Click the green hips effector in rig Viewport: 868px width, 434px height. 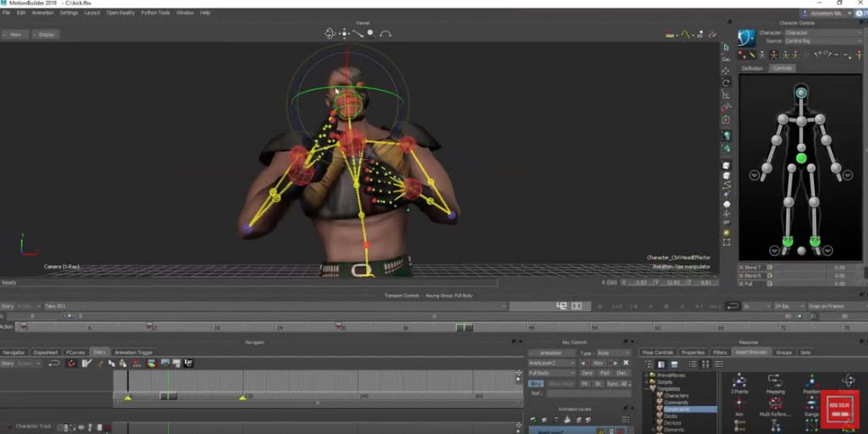[801, 158]
